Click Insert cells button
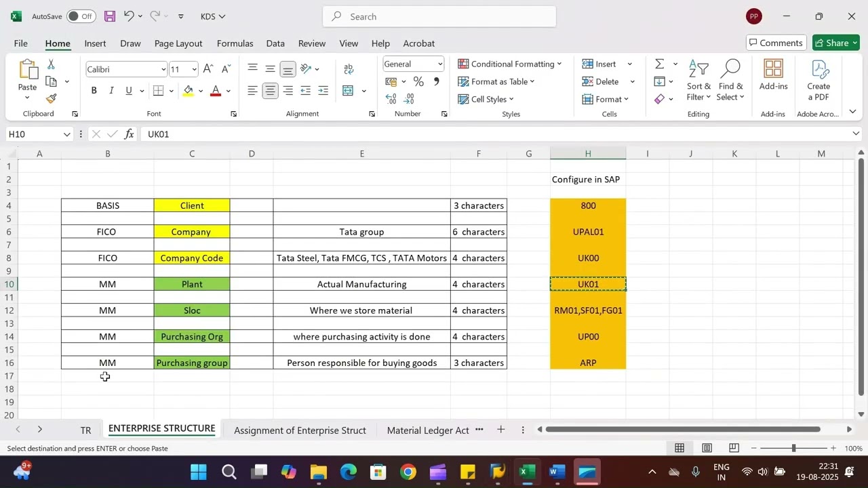The width and height of the screenshot is (868, 488). click(599, 64)
